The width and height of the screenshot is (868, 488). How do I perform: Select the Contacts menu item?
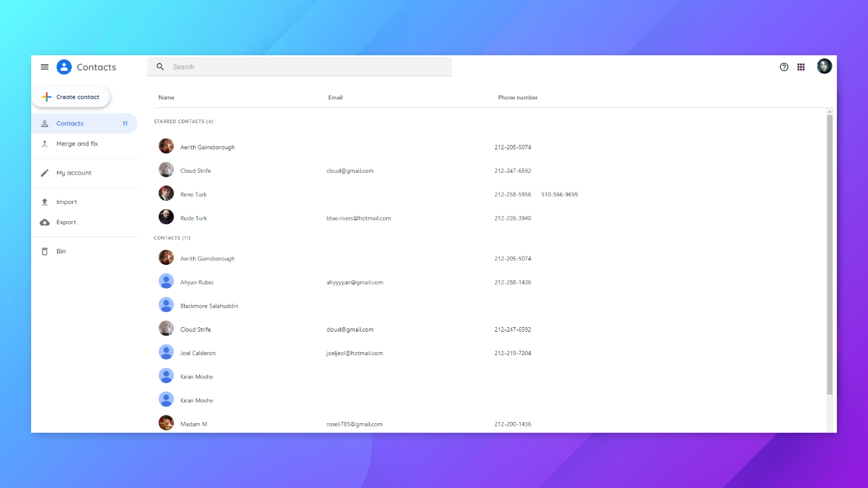point(84,123)
